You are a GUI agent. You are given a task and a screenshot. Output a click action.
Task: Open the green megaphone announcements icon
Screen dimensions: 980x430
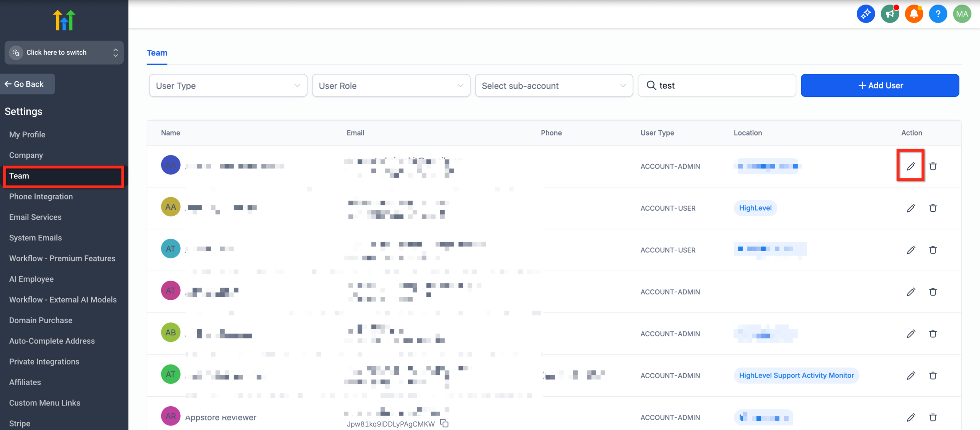[890, 14]
